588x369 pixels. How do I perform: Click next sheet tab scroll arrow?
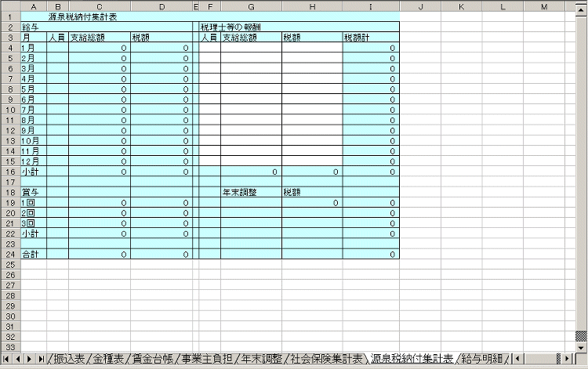(29, 359)
